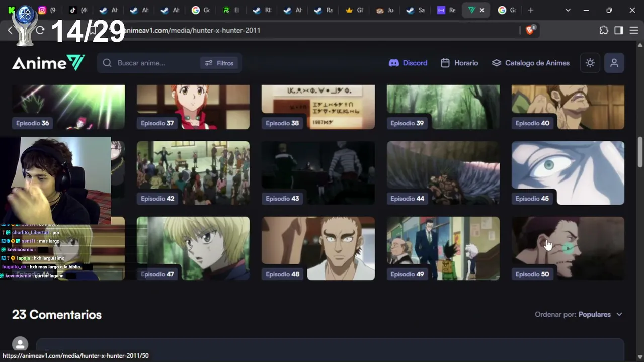Open Episodio 50
Image resolution: width=644 pixels, height=362 pixels.
568,248
